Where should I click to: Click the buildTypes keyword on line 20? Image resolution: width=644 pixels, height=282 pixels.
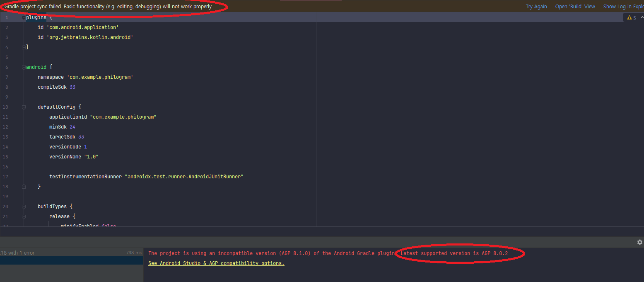(52, 207)
